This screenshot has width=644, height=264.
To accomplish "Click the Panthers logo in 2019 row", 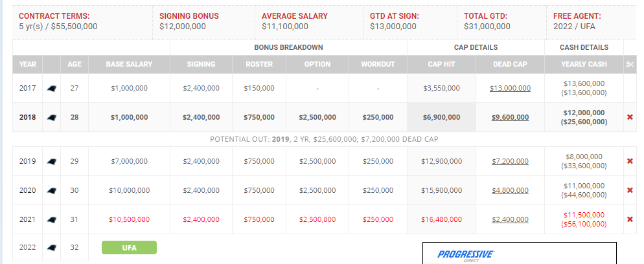I will click(x=52, y=161).
